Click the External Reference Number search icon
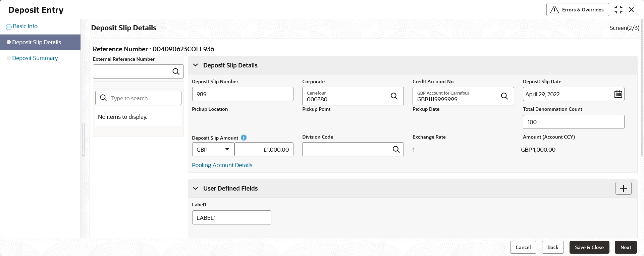The image size is (644, 256). coord(176,71)
